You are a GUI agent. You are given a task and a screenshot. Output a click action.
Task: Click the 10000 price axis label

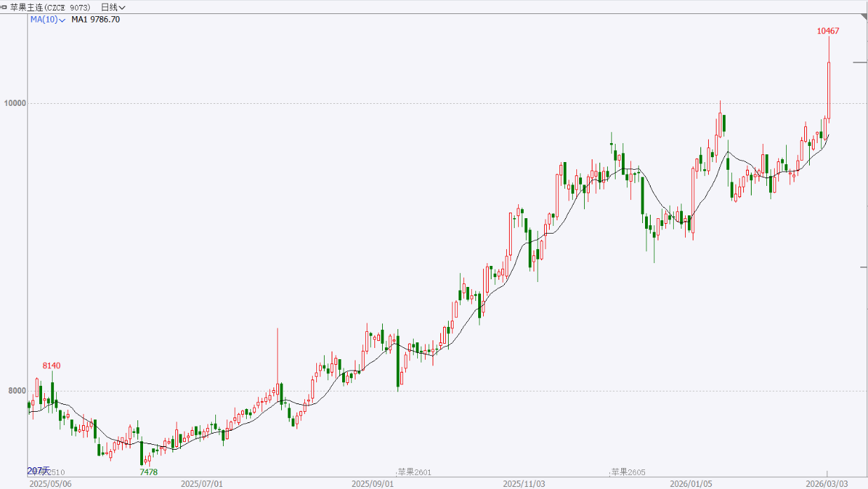15,103
